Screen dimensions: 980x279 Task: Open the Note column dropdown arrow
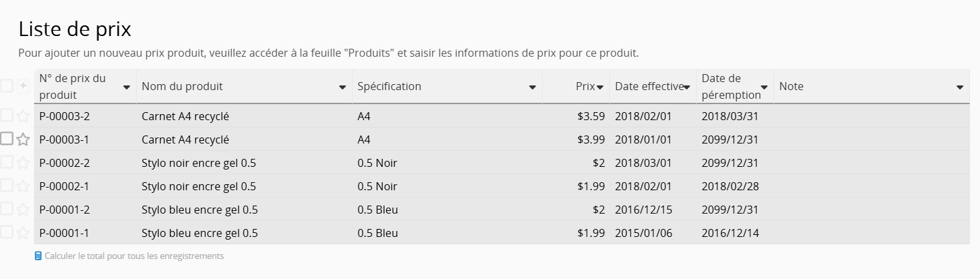click(x=960, y=87)
